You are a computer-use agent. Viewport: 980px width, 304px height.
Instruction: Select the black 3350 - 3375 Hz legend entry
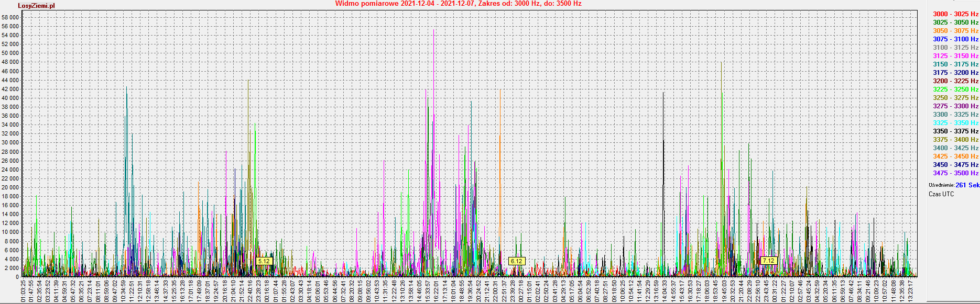955,131
